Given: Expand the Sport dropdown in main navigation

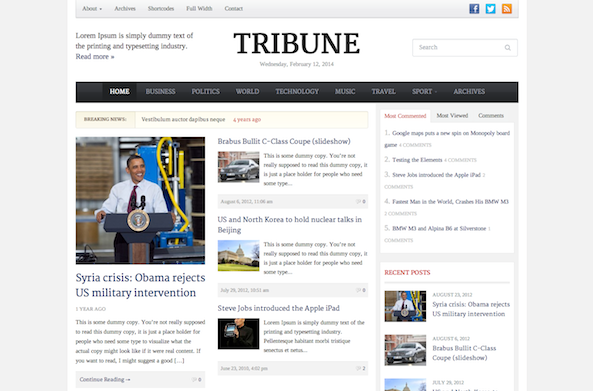Looking at the screenshot, I should [424, 92].
